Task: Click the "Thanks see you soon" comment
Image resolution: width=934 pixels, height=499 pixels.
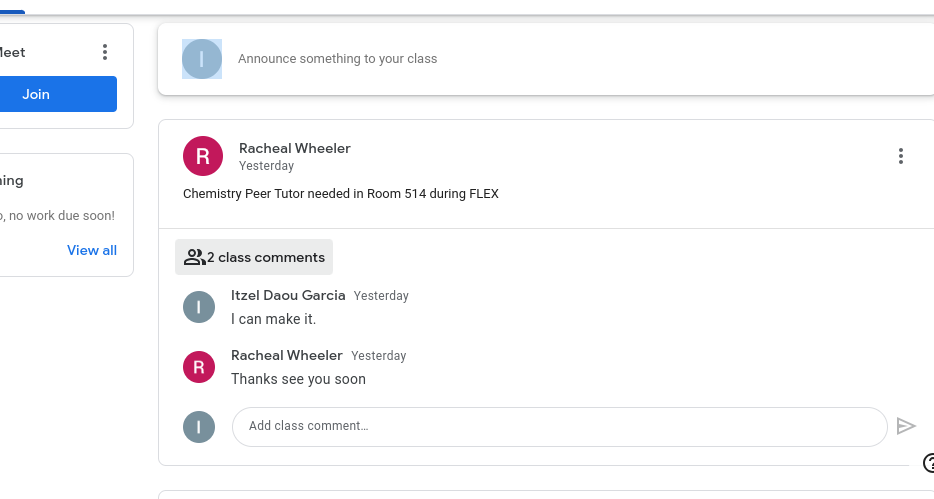Action: (298, 379)
